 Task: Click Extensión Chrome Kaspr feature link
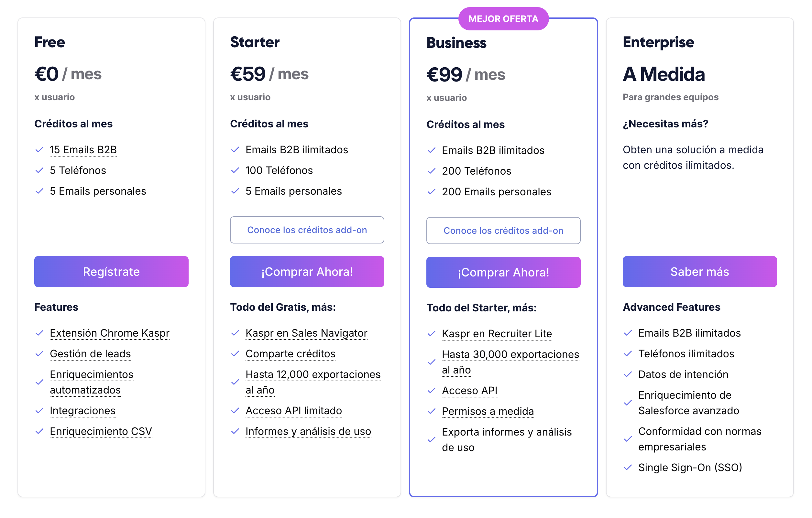coord(110,333)
